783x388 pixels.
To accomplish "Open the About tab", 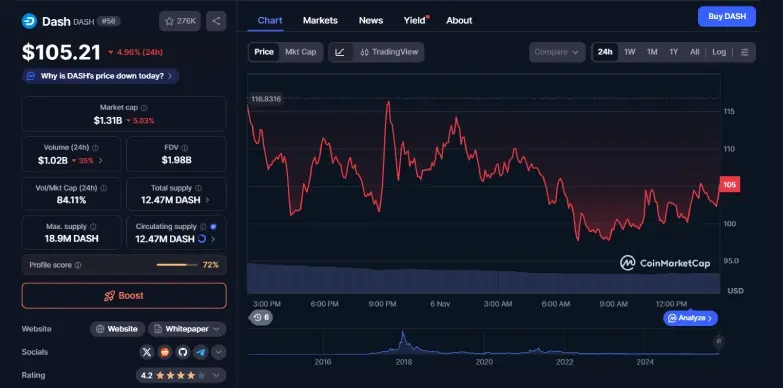I will point(459,20).
